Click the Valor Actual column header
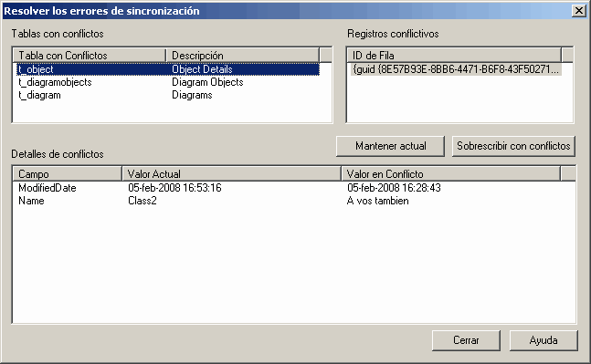 pos(232,174)
